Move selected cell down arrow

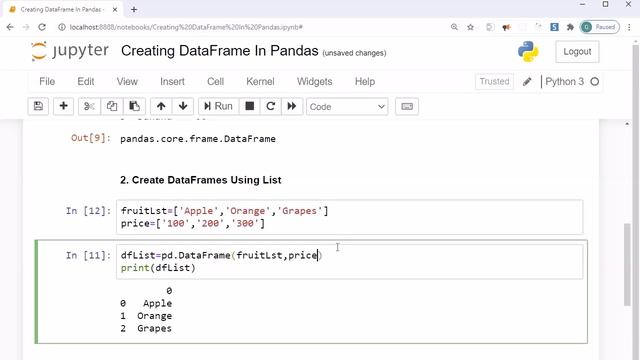coord(183,107)
